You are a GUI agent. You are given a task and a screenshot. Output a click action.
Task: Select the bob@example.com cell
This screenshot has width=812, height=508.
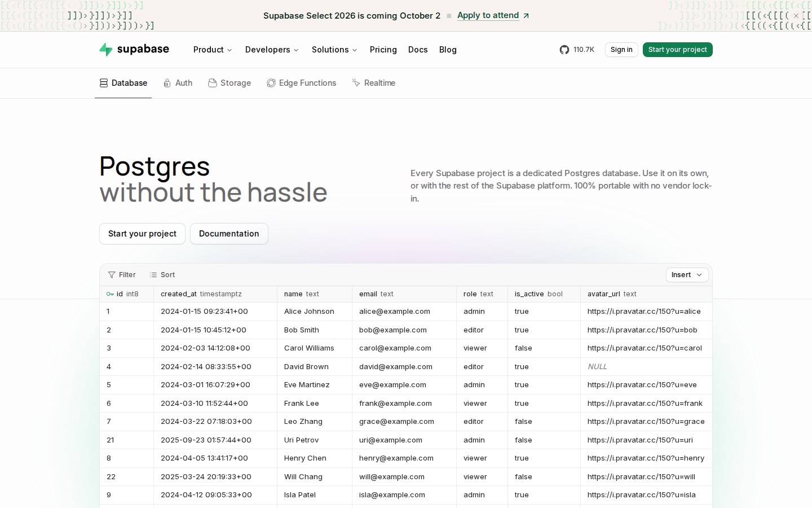tap(404, 330)
